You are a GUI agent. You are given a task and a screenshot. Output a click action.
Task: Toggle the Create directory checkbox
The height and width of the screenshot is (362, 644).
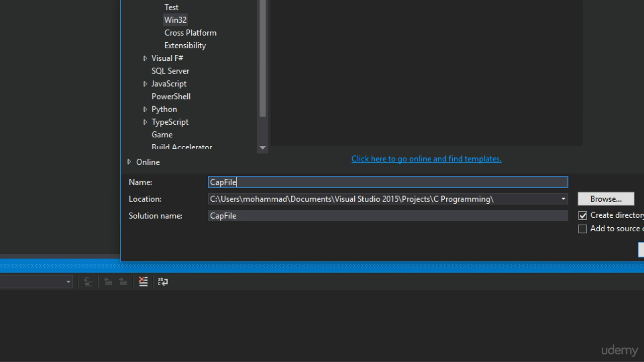coord(583,215)
